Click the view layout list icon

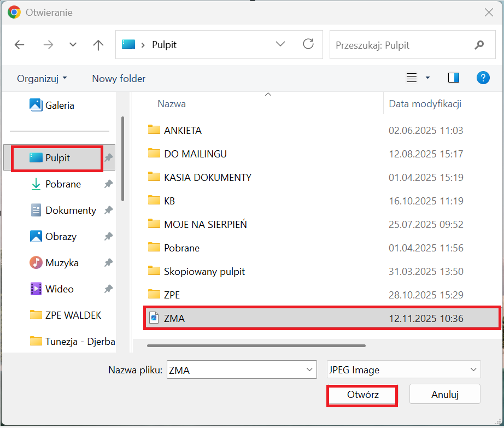tap(412, 78)
